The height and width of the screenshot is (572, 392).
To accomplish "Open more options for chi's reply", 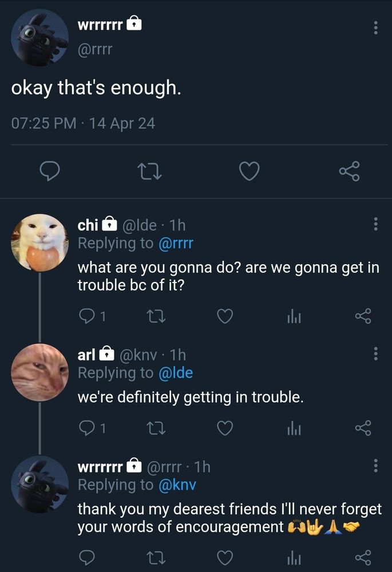I will click(x=375, y=224).
